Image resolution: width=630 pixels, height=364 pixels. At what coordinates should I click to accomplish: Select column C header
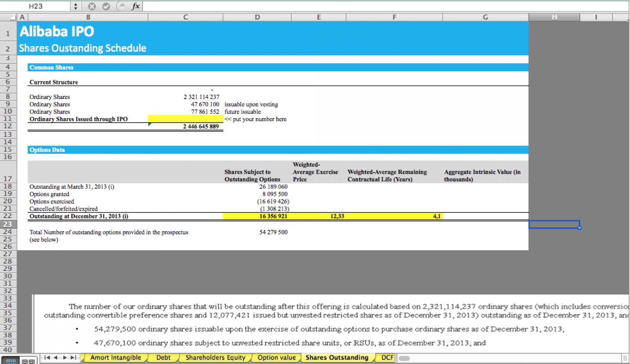click(x=185, y=17)
